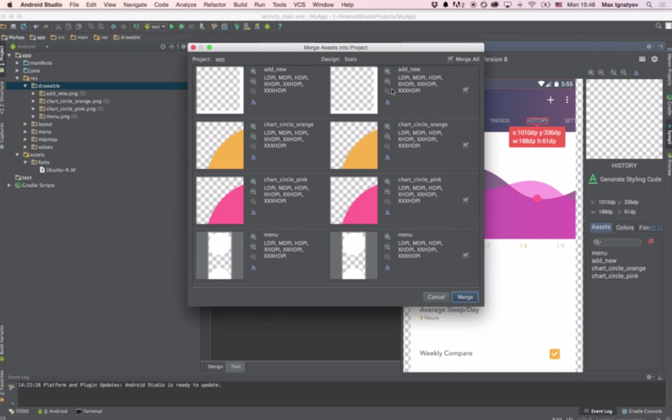This screenshot has width=672, height=420.
Task: Click the Debug app toolbar icon
Action: (x=181, y=27)
